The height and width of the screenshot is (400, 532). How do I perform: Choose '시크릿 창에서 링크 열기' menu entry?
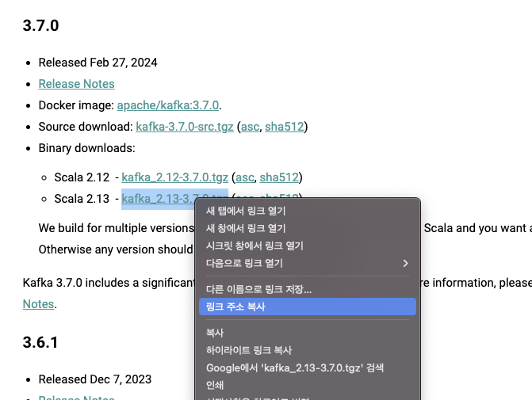pyautogui.click(x=308, y=246)
